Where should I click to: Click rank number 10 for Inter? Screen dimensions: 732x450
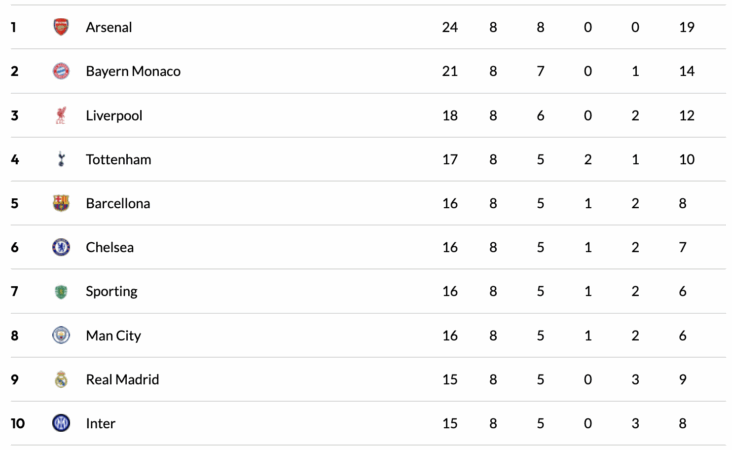pyautogui.click(x=18, y=423)
